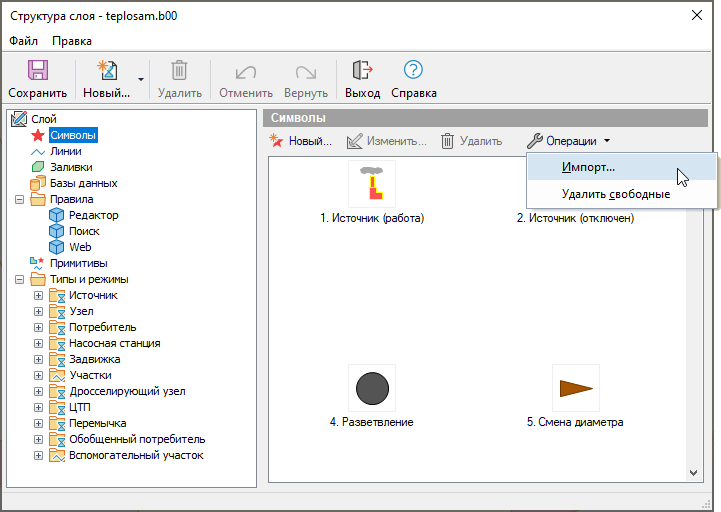Select Lines item in layer tree
The image size is (721, 512).
65,151
